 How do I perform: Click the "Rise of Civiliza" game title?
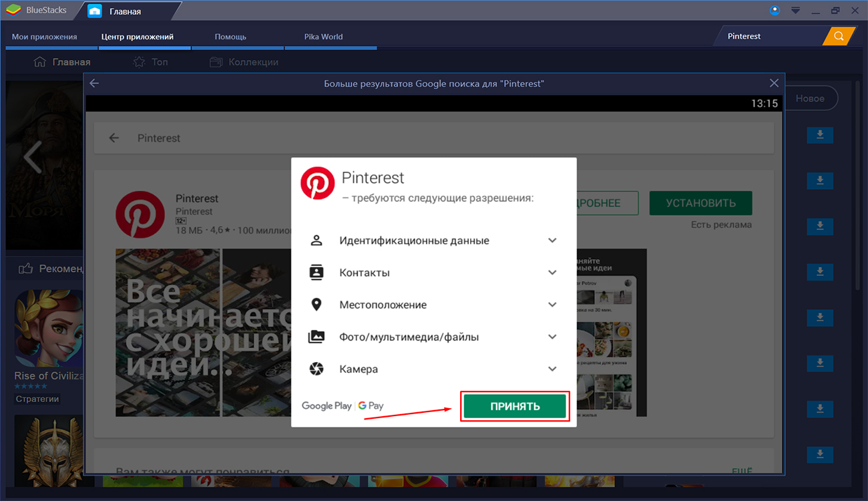(x=49, y=376)
